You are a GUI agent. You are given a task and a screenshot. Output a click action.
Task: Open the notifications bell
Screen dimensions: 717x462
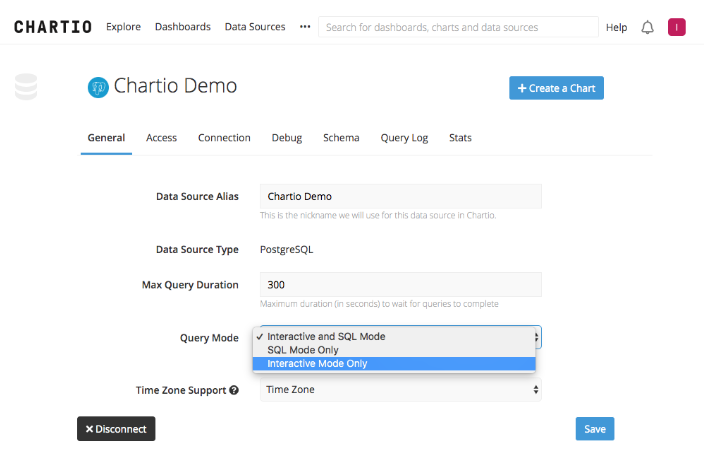[x=647, y=27]
